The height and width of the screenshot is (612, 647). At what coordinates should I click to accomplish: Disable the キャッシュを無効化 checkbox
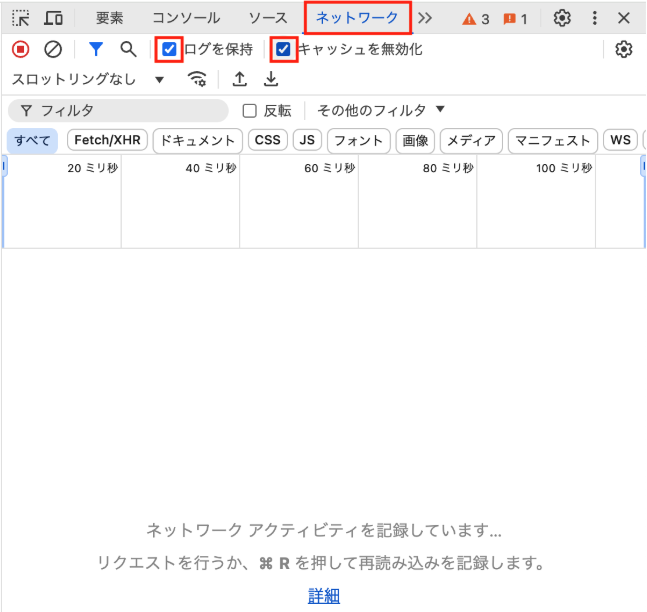[285, 49]
